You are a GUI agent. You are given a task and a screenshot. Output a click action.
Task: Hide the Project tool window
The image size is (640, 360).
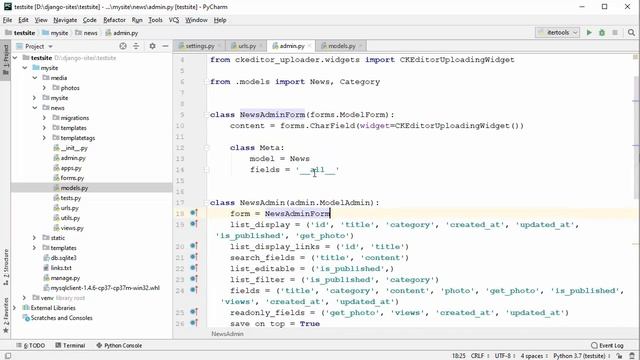click(165, 46)
